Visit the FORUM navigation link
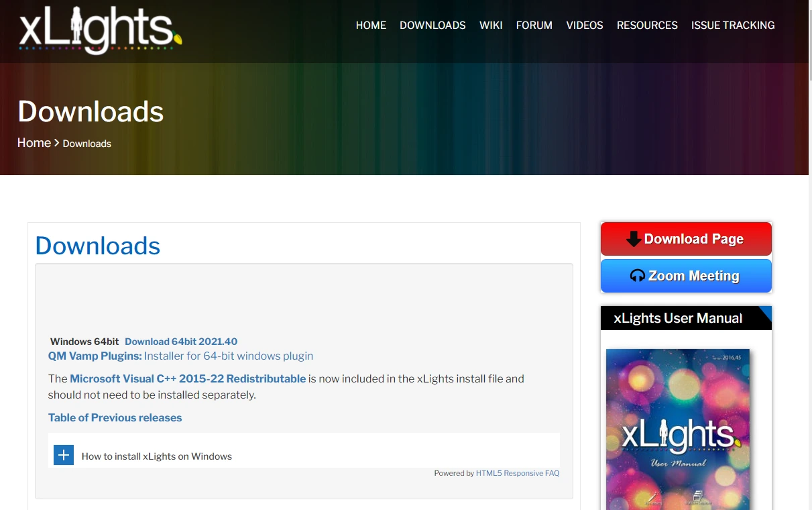The image size is (812, 510). pyautogui.click(x=534, y=25)
